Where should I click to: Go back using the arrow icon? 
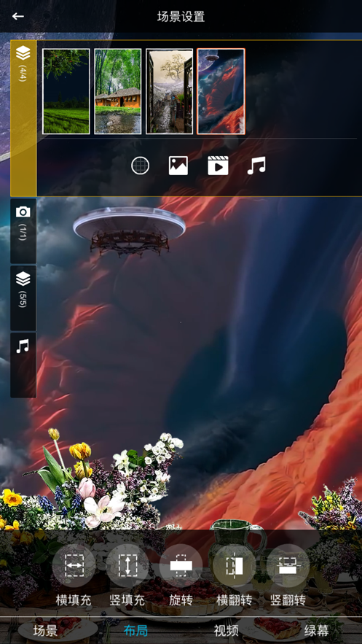[18, 16]
